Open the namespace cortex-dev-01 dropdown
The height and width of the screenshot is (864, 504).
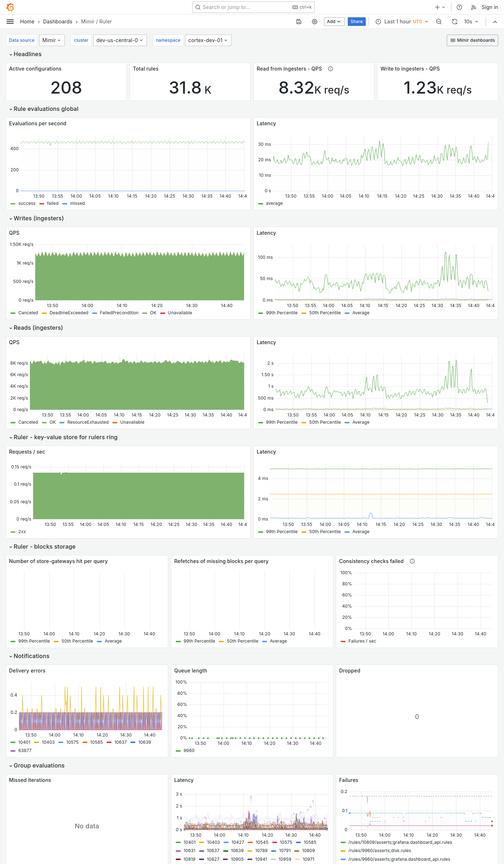(208, 40)
